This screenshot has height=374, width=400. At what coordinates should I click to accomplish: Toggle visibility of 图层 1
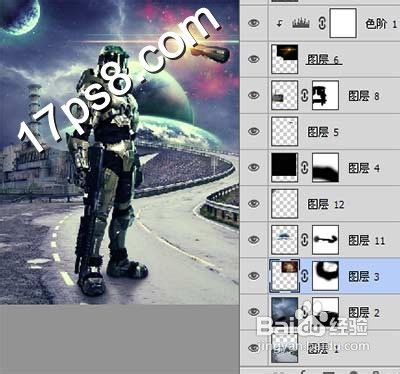pyautogui.click(x=254, y=348)
